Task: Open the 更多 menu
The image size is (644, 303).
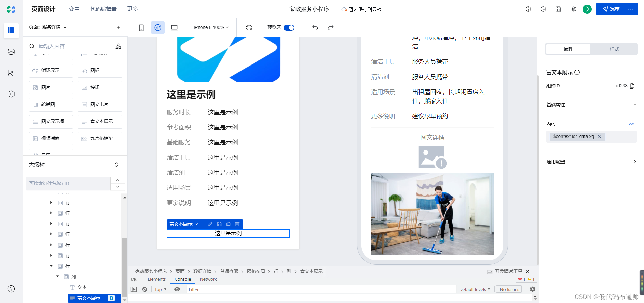Action: (132, 9)
